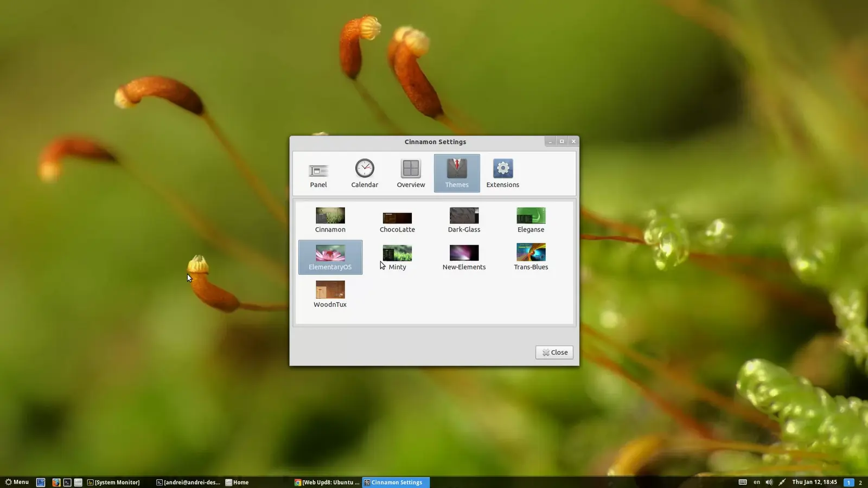Open the Menu button on the panel
The image size is (868, 488).
coord(17,482)
